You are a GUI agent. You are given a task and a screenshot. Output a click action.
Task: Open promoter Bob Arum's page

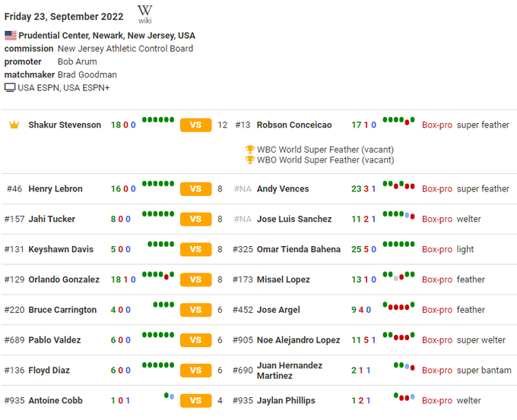[77, 62]
